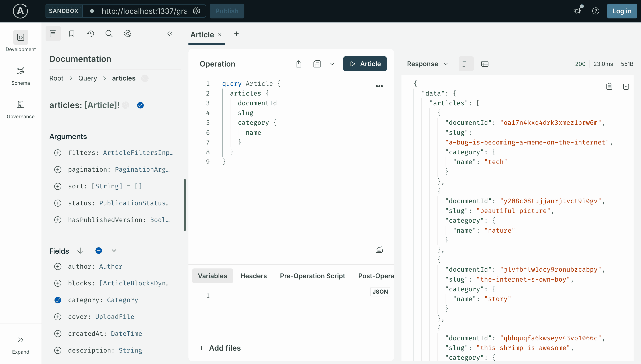Download the response via download icon
The height and width of the screenshot is (364, 641).
point(626,86)
